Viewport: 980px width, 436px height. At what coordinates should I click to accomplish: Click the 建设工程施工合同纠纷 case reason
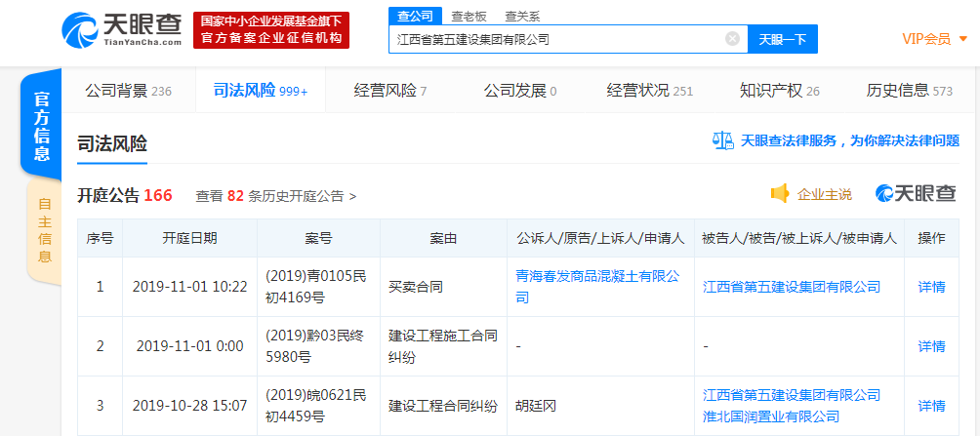pos(443,346)
